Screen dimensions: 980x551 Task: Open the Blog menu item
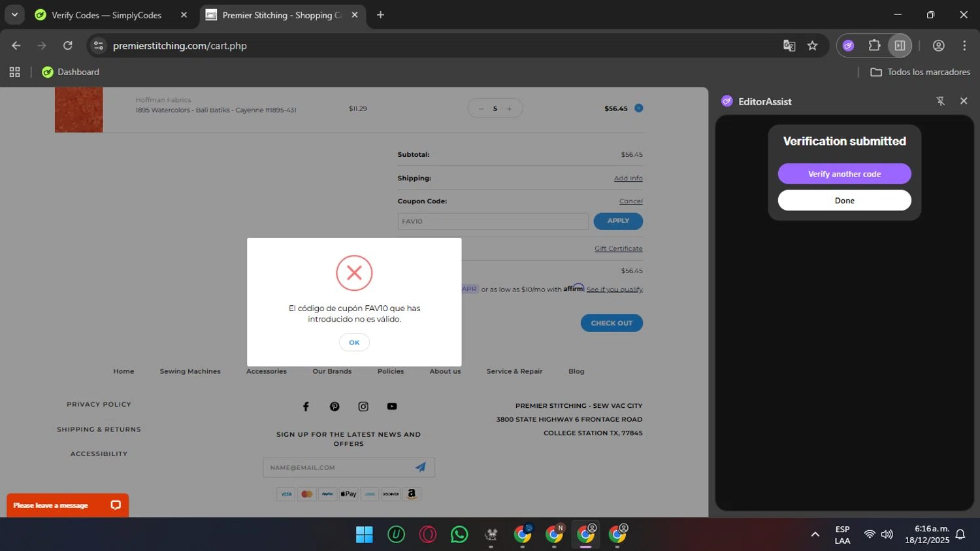tap(576, 371)
